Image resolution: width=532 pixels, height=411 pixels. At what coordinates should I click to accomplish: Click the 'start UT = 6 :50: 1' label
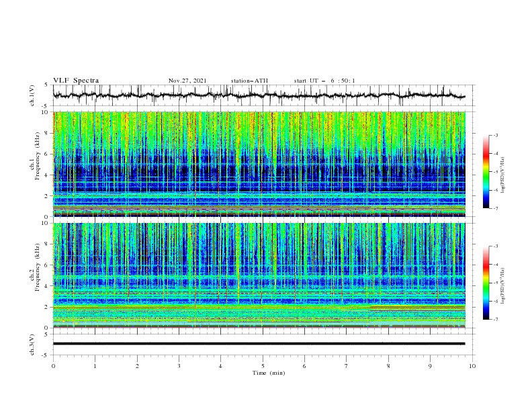(x=324, y=81)
